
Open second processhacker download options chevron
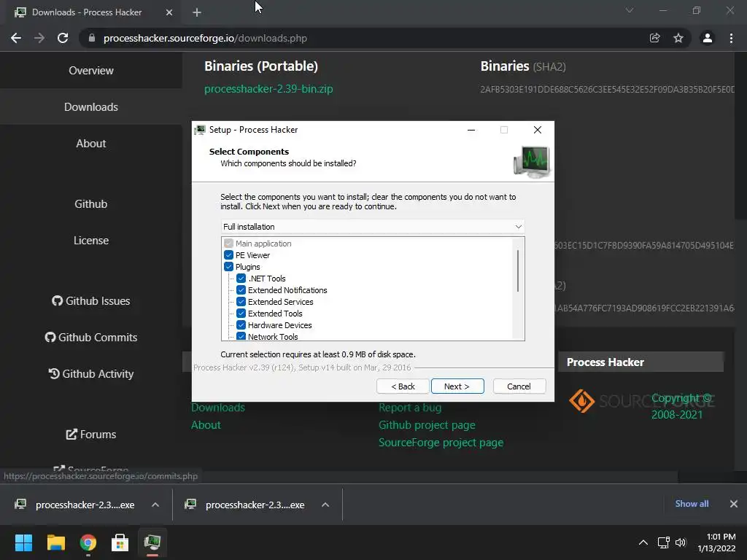click(x=325, y=505)
